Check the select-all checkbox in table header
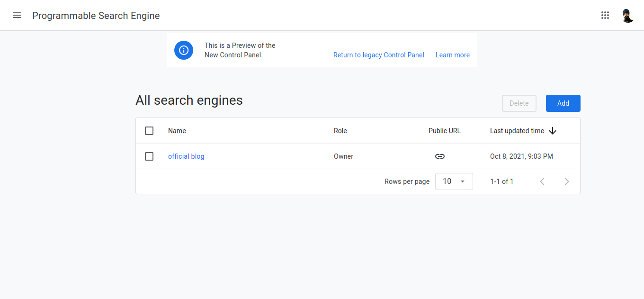The image size is (644, 299). tap(149, 131)
